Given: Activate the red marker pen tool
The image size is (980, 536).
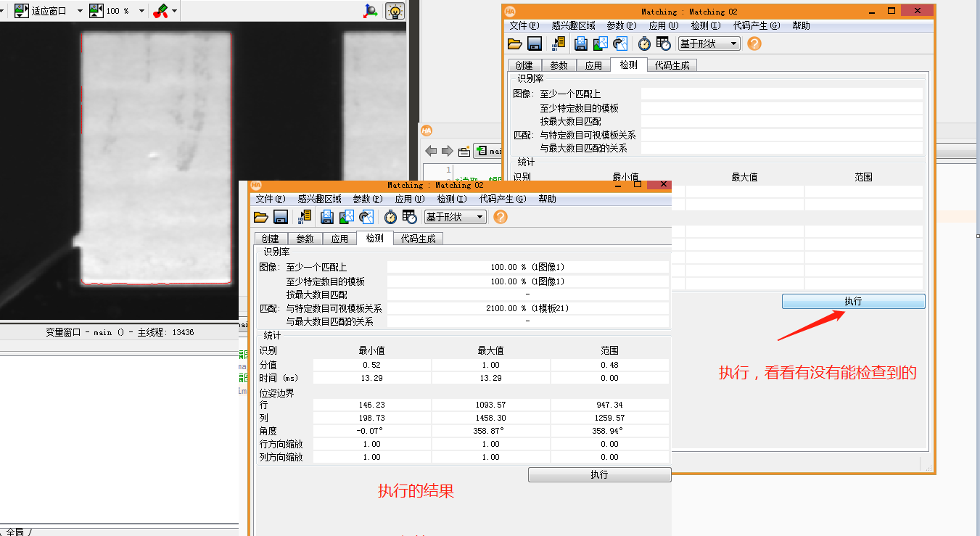Looking at the screenshot, I should (x=161, y=10).
